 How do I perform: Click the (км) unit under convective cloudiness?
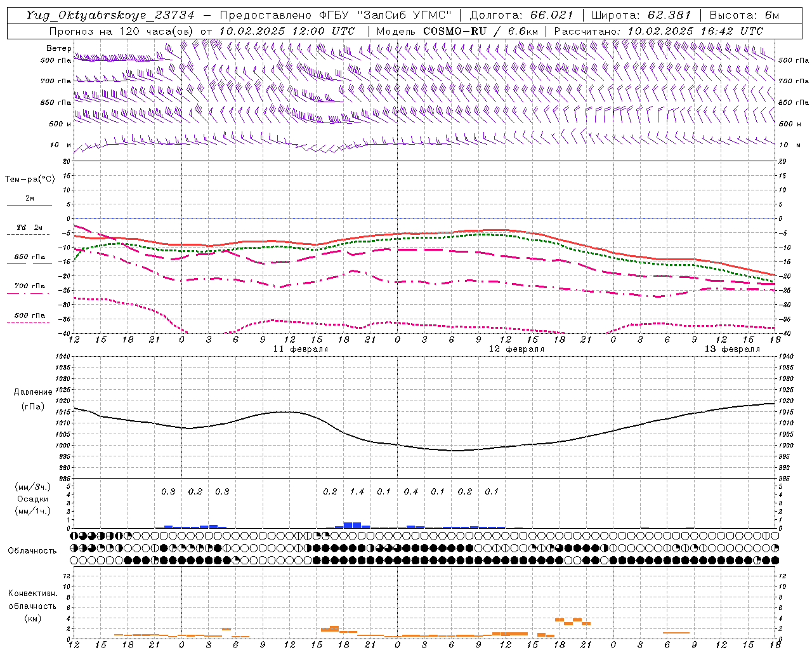(32, 618)
